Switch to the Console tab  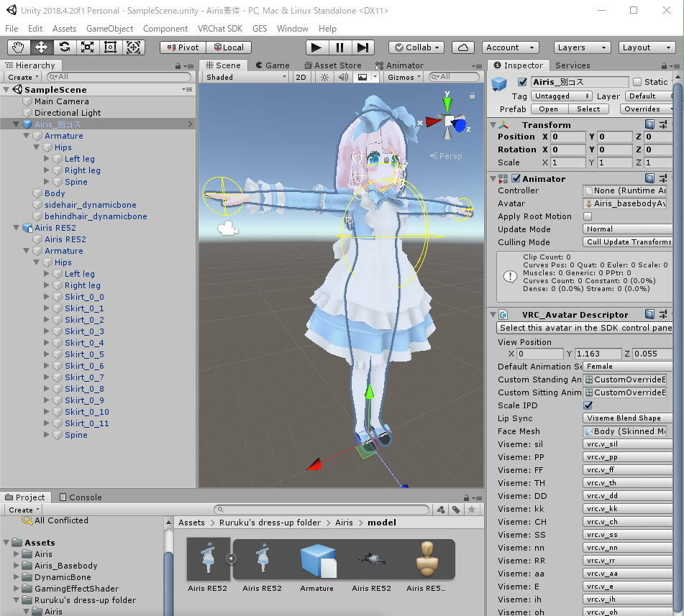(80, 497)
